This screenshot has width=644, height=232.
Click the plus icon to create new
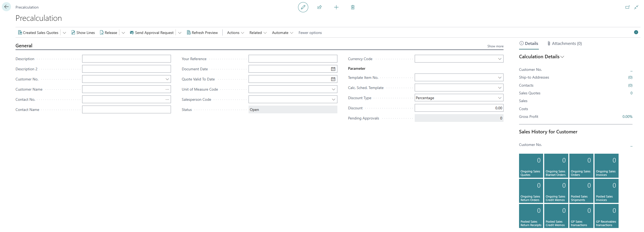pyautogui.click(x=336, y=7)
